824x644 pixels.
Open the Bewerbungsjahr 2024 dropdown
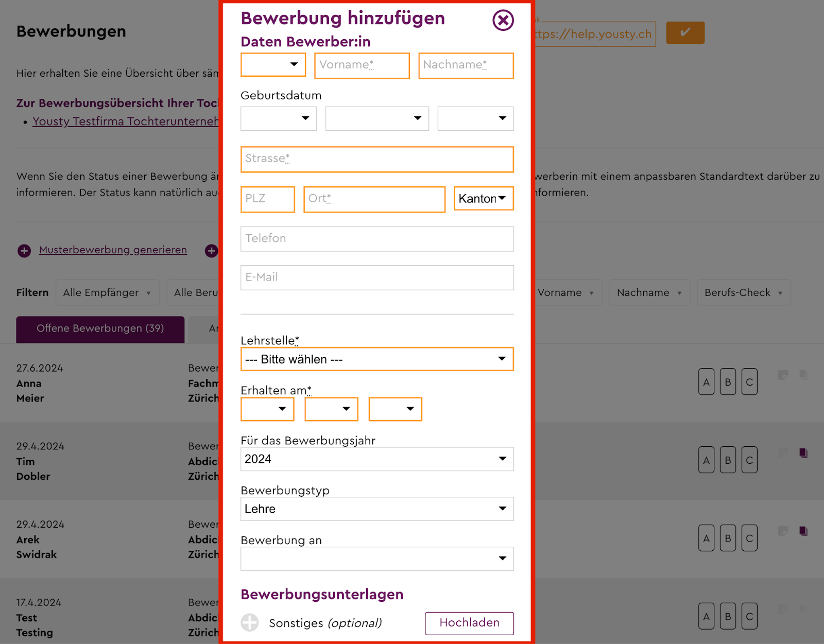(377, 459)
